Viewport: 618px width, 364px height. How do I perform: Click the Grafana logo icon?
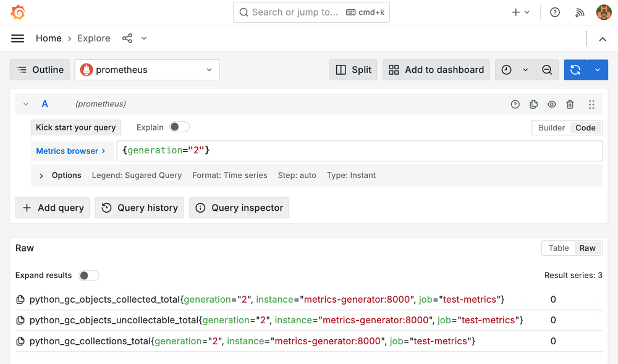18,12
